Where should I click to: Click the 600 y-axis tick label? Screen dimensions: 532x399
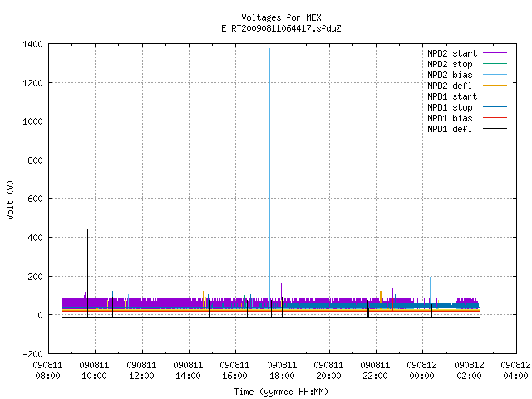pos(35,199)
